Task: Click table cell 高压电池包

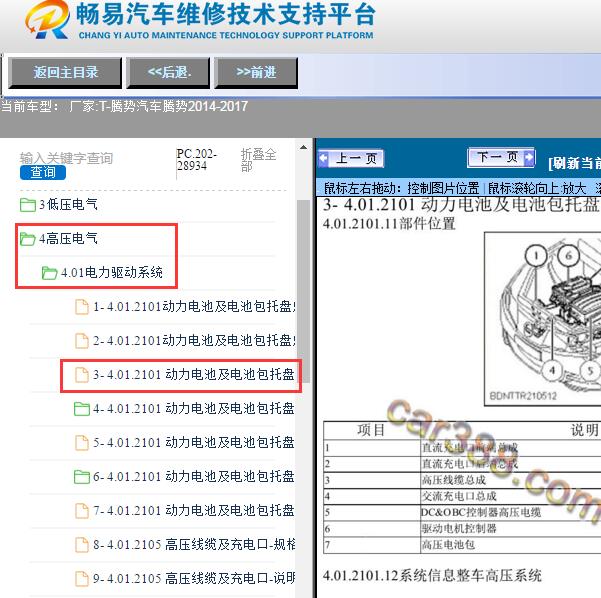Action: click(x=448, y=545)
